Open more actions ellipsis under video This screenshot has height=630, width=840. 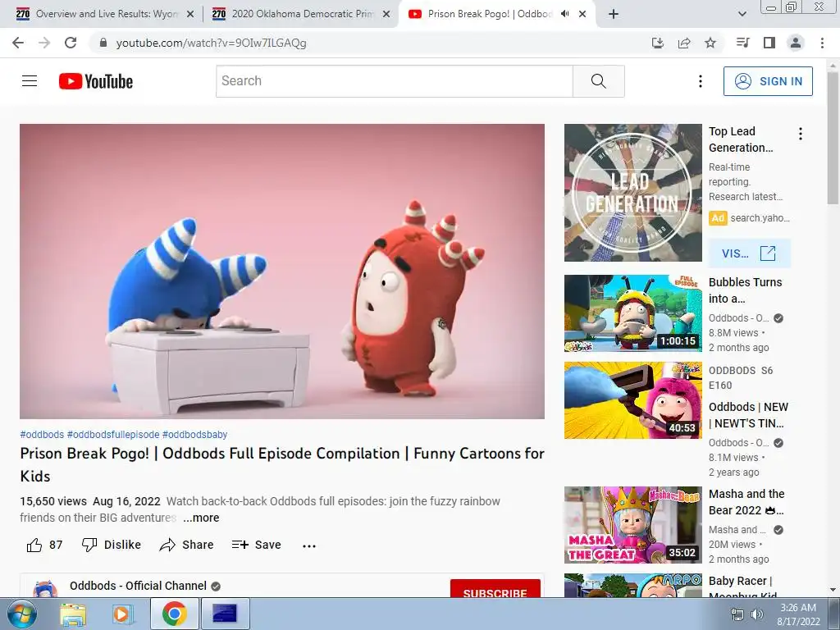click(x=309, y=546)
